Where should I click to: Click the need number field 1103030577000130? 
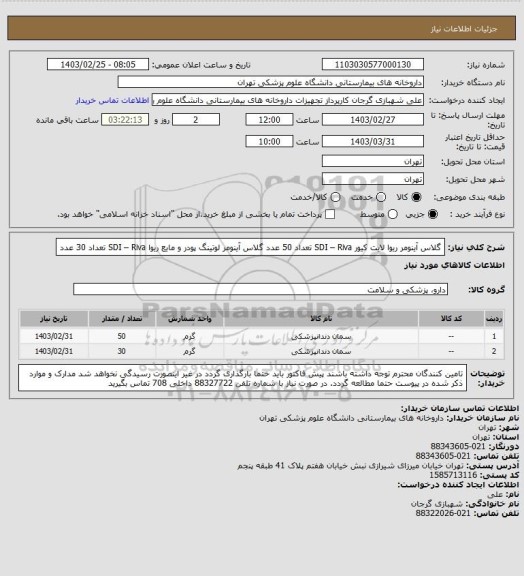click(373, 64)
